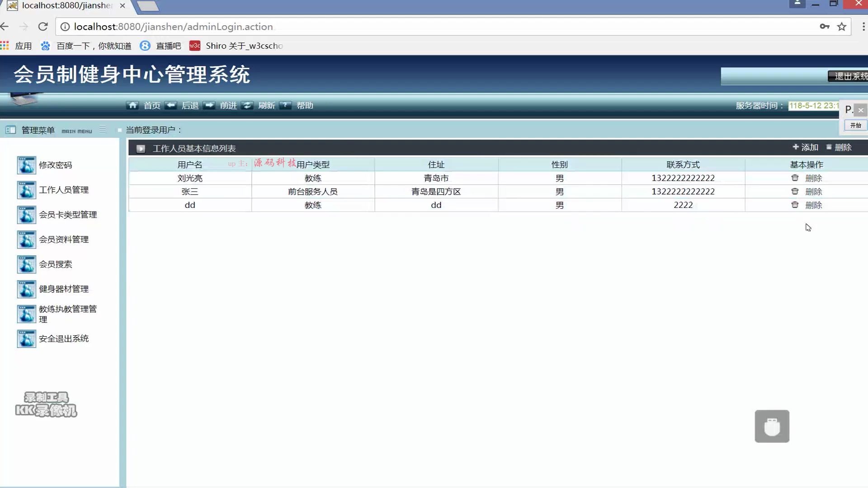Click the browser back arrow
The width and height of the screenshot is (868, 488).
5,27
